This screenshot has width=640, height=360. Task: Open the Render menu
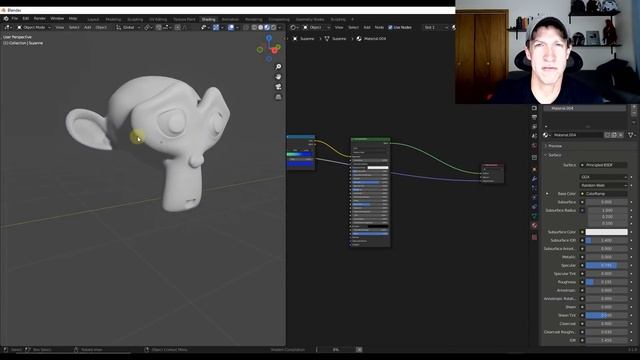click(40, 19)
